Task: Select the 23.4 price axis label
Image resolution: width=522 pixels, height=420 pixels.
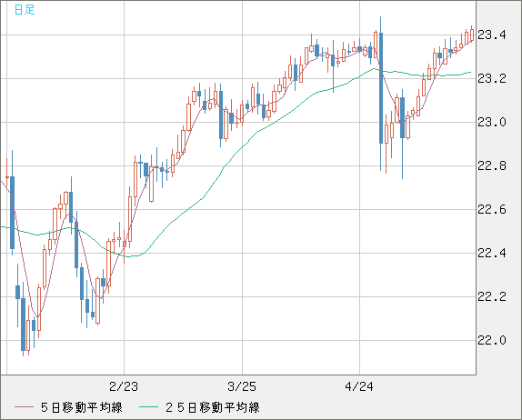Action: coord(492,35)
